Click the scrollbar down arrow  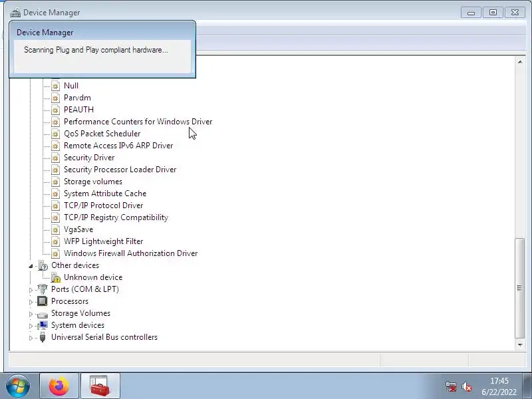(x=520, y=345)
